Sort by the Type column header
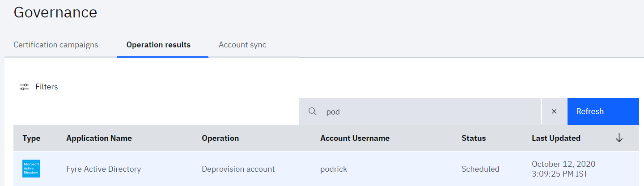 tap(31, 138)
